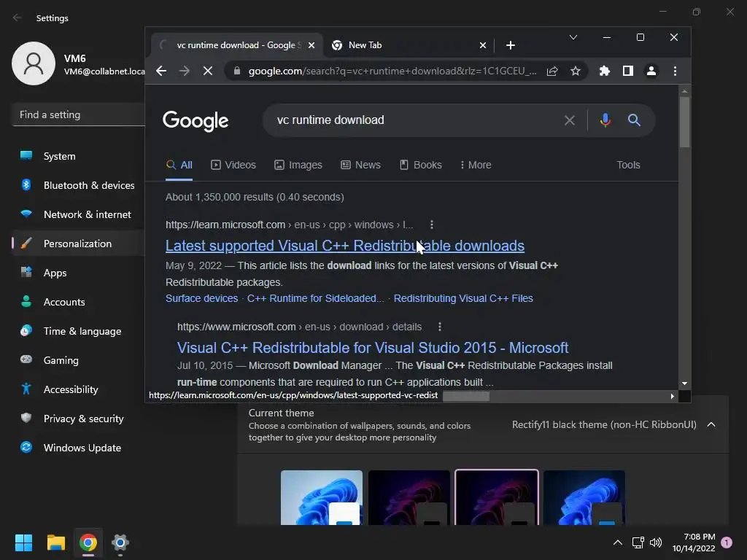Close the vc runtime download tab
The image size is (747, 560).
[311, 45]
